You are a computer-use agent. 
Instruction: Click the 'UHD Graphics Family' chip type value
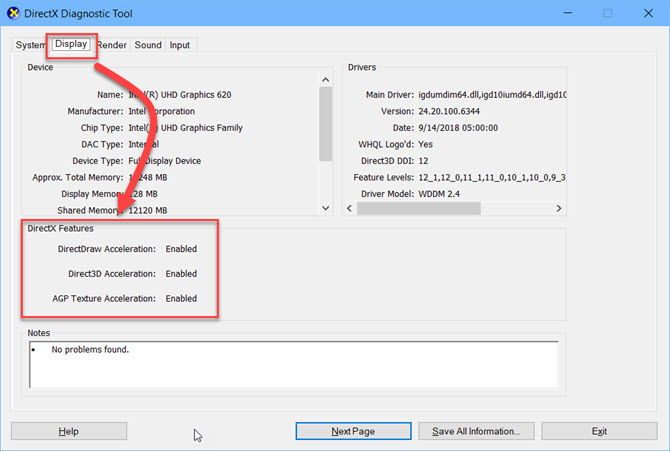(x=202, y=128)
